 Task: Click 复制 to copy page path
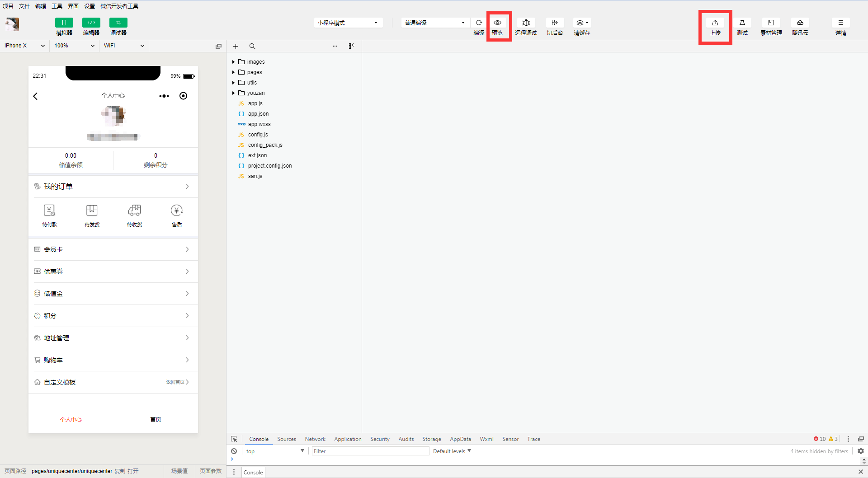[120, 471]
